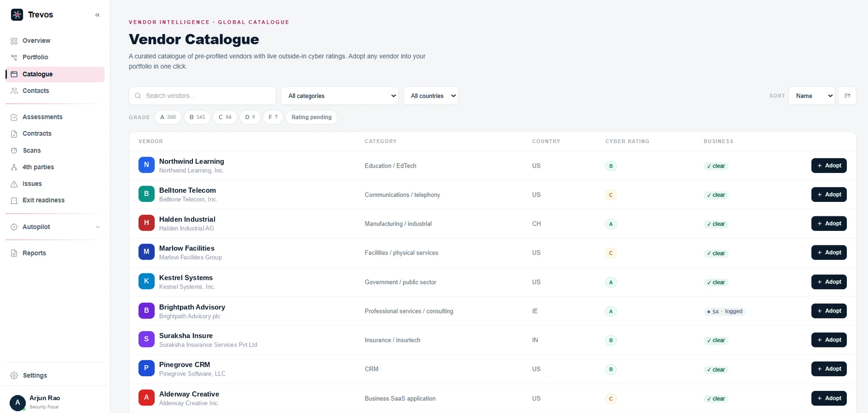This screenshot has height=413, width=868.
Task: Click the Reports document icon
Action: coord(14,253)
